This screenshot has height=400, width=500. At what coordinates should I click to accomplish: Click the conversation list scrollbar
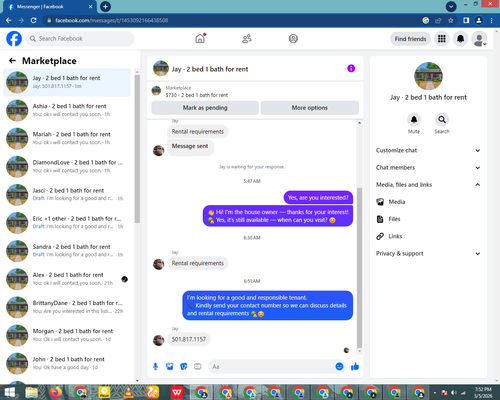pyautogui.click(x=137, y=149)
